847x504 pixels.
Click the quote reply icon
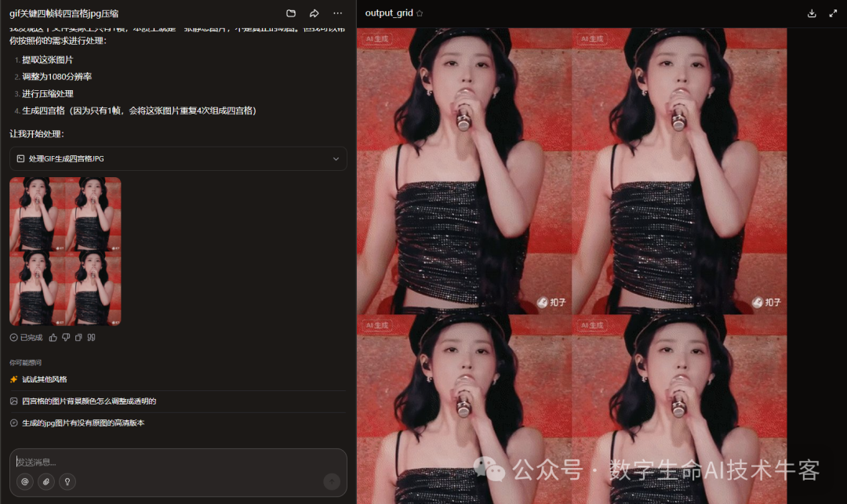(x=91, y=337)
